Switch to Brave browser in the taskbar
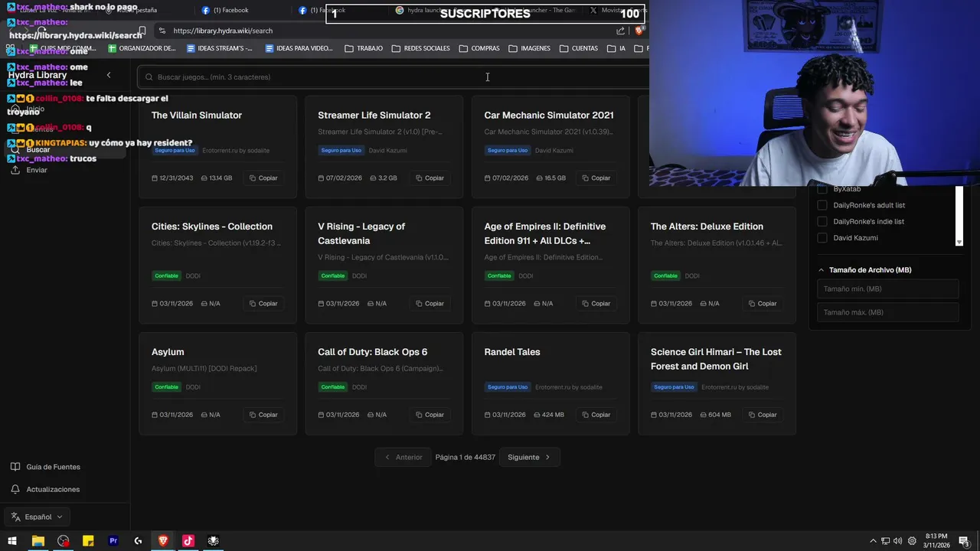This screenshot has width=980, height=551. [x=163, y=540]
